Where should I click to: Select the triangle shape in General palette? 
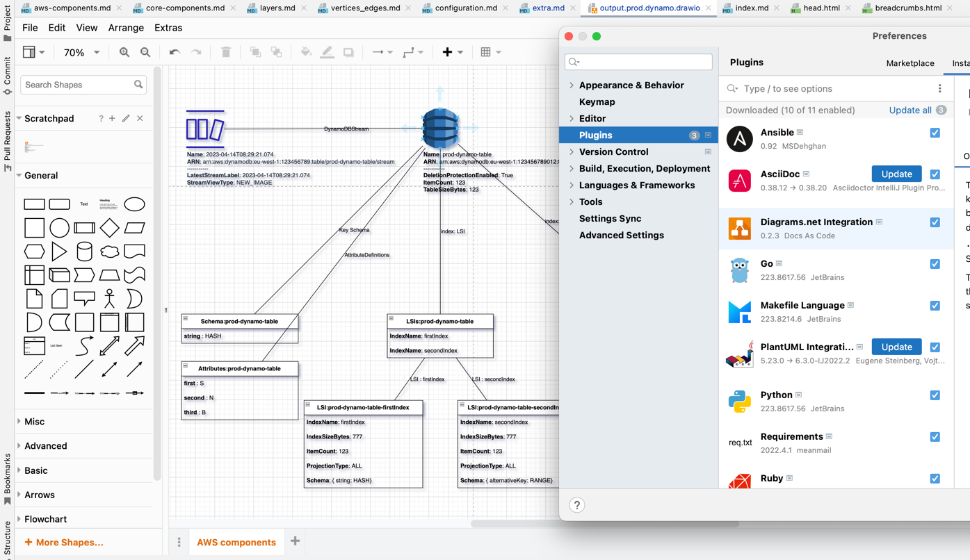[59, 252]
